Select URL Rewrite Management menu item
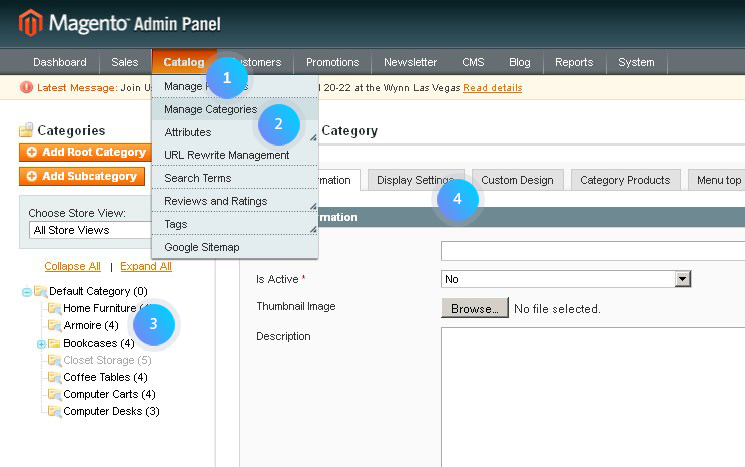This screenshot has height=467, width=745. pos(235,155)
